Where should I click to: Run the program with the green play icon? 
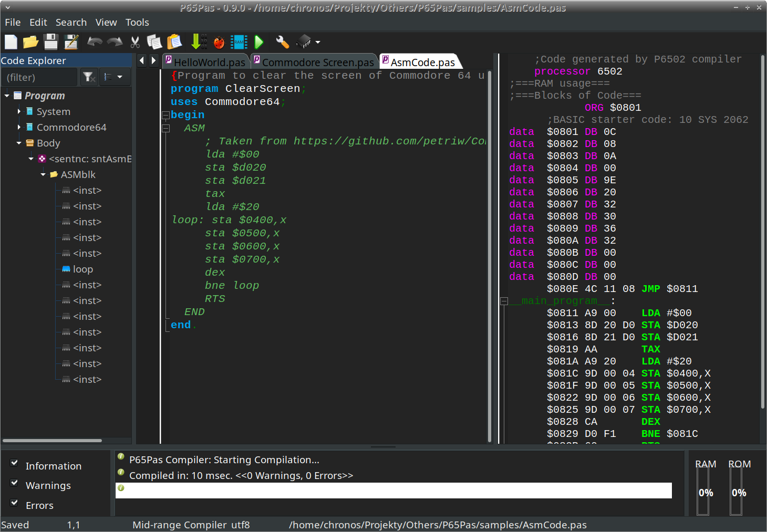tap(258, 42)
